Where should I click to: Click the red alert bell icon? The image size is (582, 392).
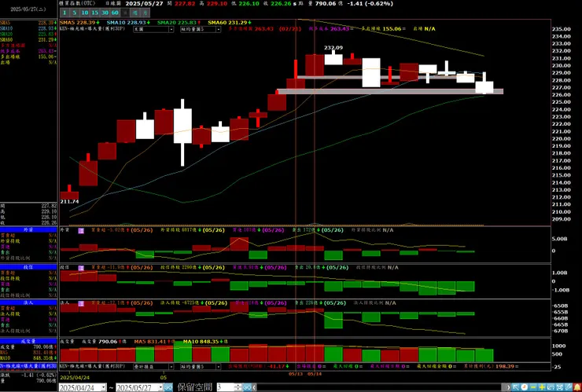pos(577,387)
